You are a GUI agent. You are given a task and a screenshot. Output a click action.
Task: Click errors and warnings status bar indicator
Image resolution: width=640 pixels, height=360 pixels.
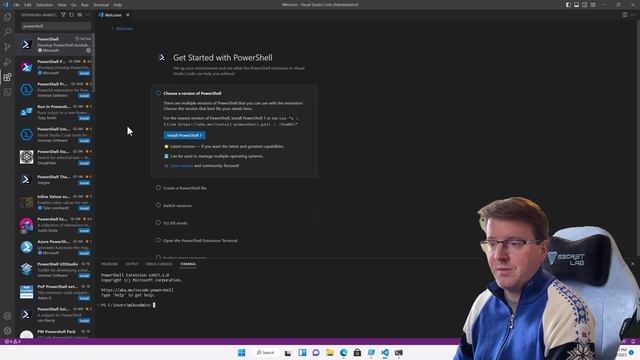(x=12, y=341)
